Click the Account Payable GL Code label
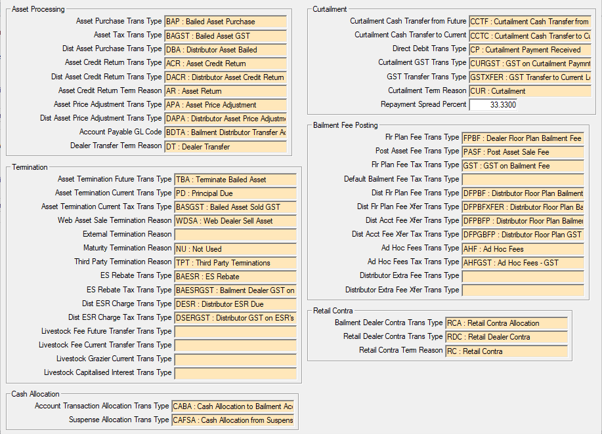Image resolution: width=602 pixels, height=434 pixels. pos(120,132)
